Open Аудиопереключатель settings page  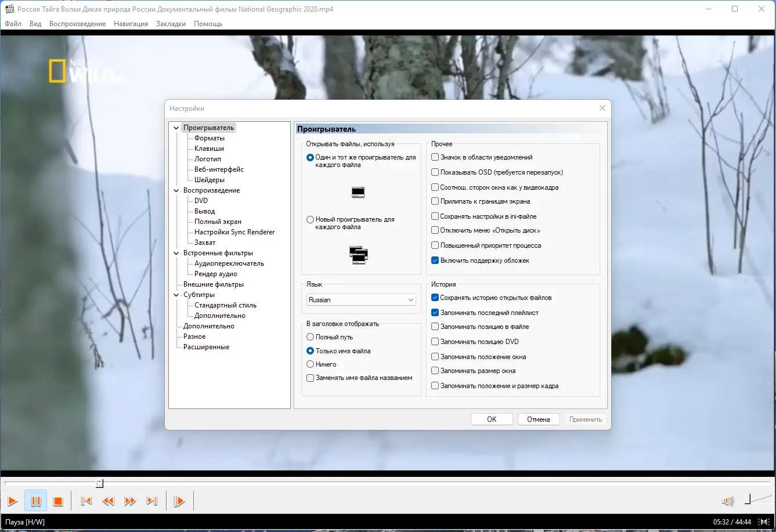point(229,263)
